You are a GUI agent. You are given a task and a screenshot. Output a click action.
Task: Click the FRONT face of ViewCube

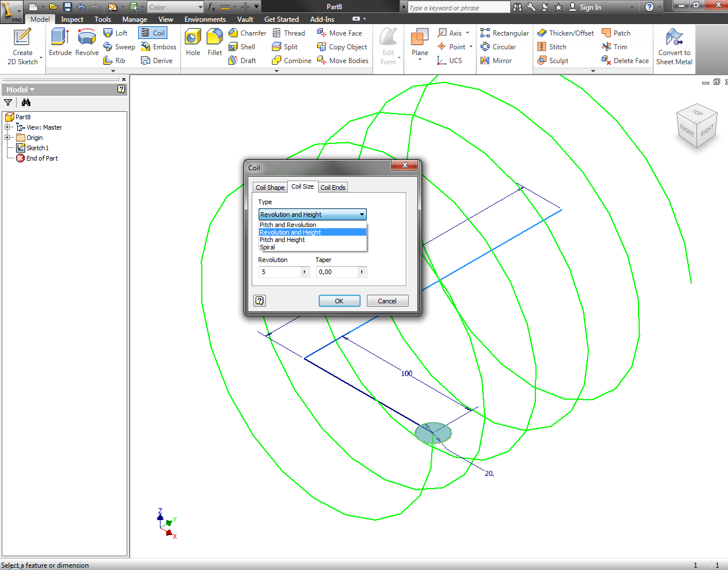(x=687, y=130)
